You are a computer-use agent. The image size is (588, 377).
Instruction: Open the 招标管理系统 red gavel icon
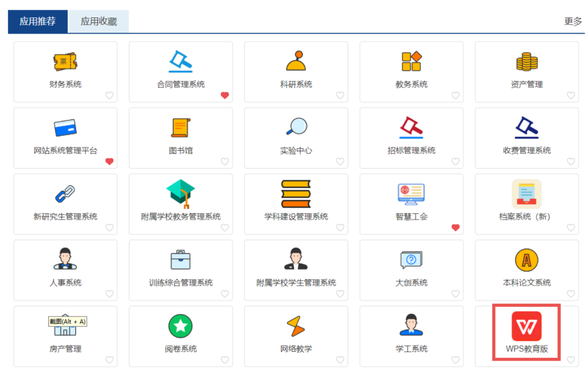point(412,127)
